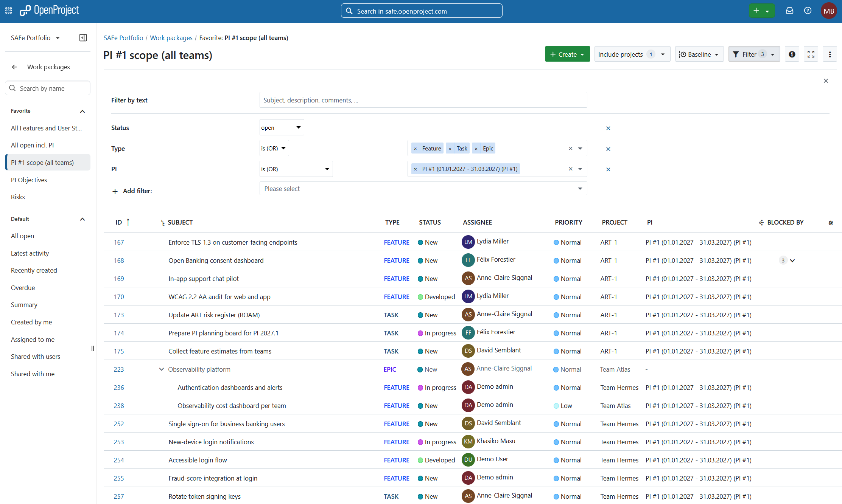Collapse the sidebar with the panel icon
Image resolution: width=842 pixels, height=504 pixels.
83,37
